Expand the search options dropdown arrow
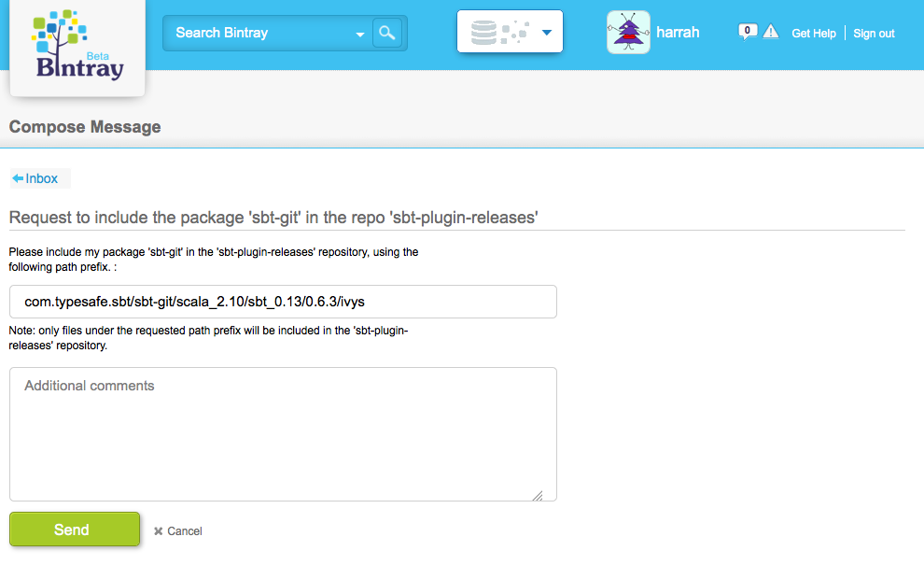This screenshot has width=924, height=565. [x=360, y=35]
